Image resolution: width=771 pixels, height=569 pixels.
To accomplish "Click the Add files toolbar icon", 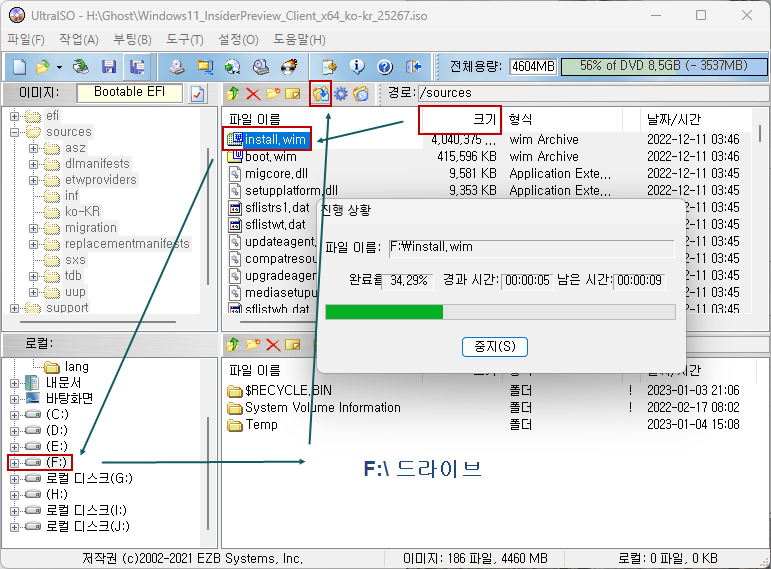I will click(329, 66).
